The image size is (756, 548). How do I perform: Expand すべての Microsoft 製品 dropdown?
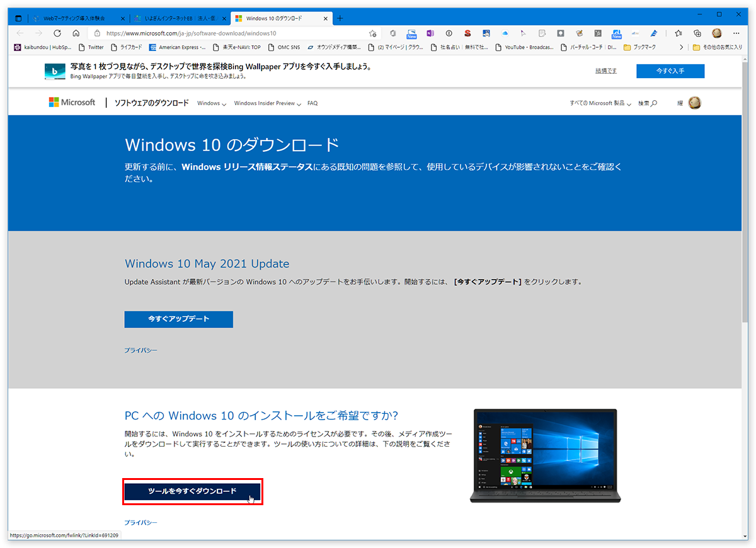coord(600,103)
